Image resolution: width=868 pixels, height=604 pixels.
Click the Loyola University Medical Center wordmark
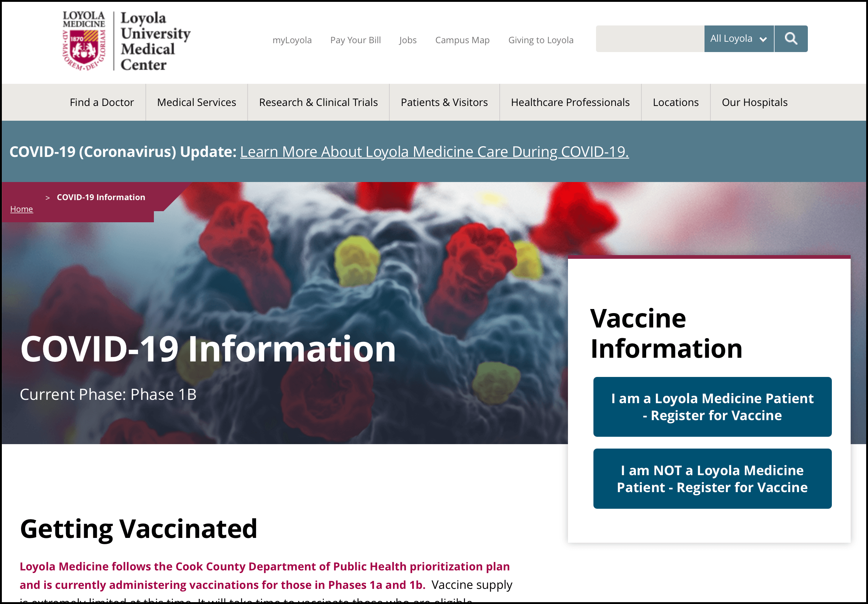tap(155, 41)
